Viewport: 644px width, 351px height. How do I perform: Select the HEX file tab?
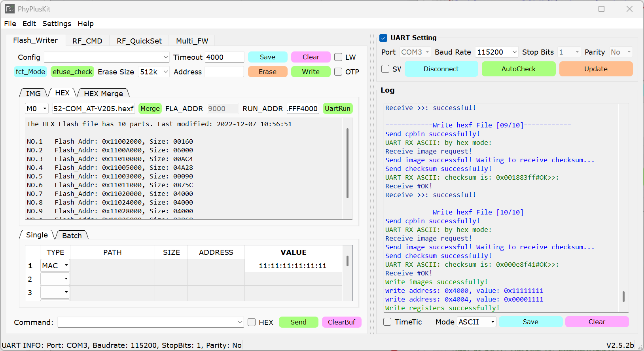click(x=62, y=93)
